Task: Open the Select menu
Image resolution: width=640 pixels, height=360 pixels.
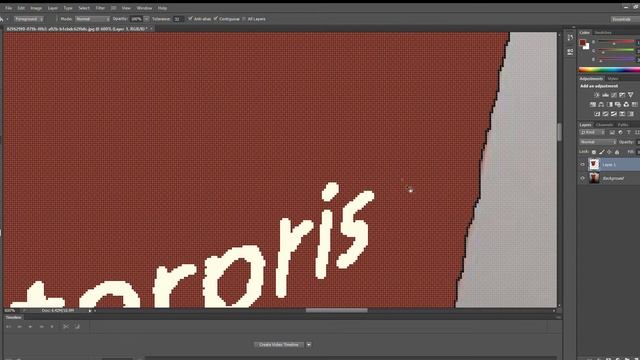Action: [84, 8]
